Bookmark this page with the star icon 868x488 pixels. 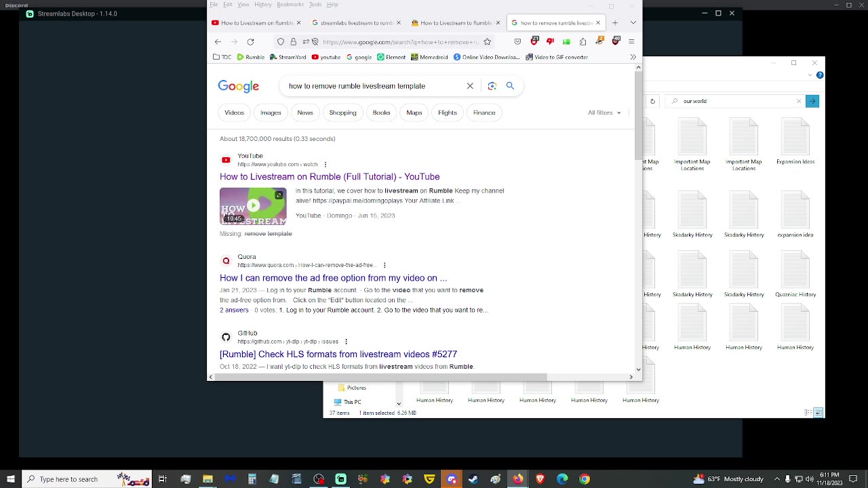pos(487,42)
